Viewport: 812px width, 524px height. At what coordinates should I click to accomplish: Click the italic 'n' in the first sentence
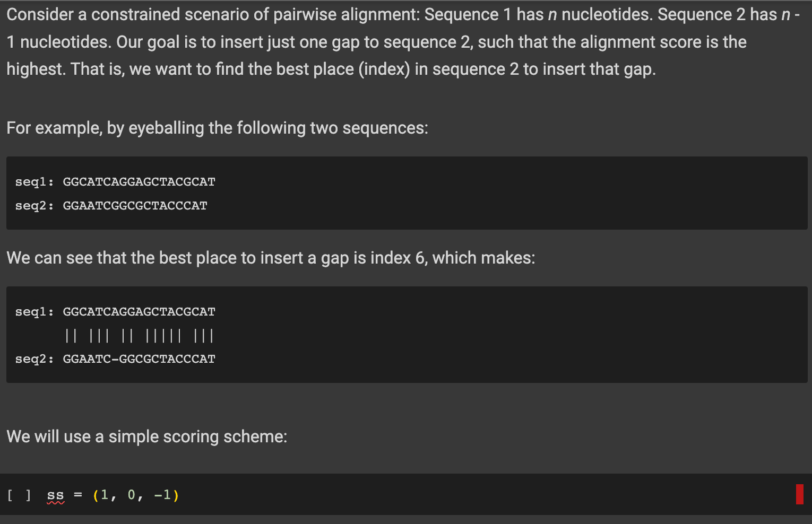click(551, 14)
